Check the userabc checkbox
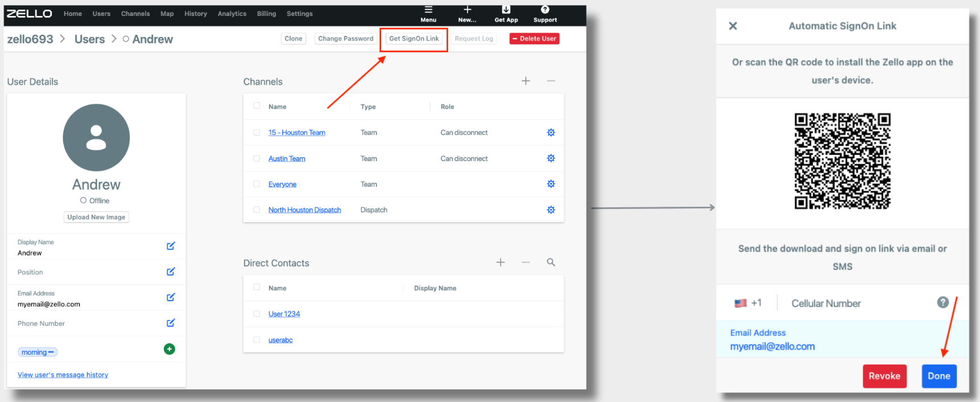The image size is (980, 402). click(x=257, y=340)
